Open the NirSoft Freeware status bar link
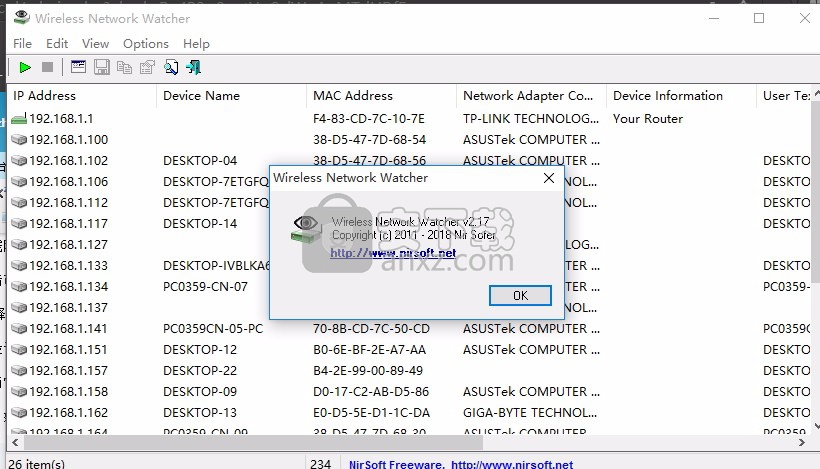Image resolution: width=820 pixels, height=469 pixels. pyautogui.click(x=461, y=464)
